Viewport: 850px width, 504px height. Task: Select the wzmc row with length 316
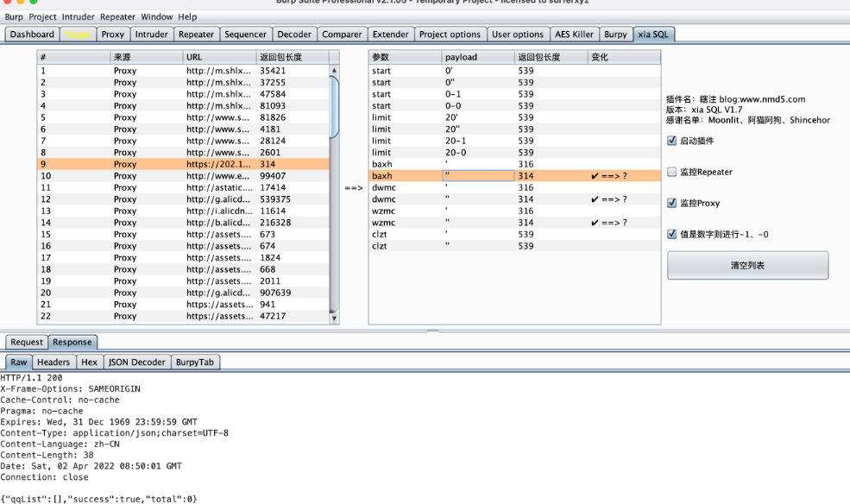click(x=515, y=211)
